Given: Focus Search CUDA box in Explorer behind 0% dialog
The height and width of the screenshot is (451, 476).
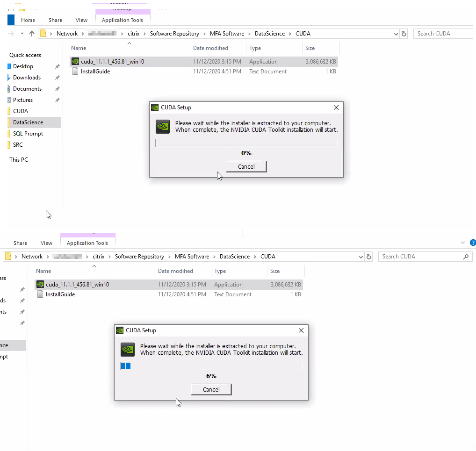Looking at the screenshot, I should coord(444,34).
